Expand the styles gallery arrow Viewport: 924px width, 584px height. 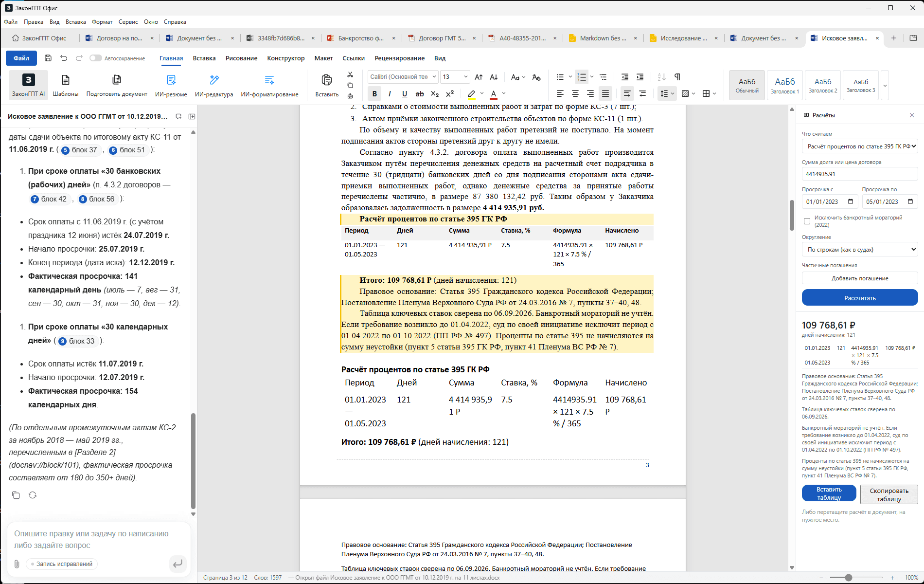[x=885, y=85]
